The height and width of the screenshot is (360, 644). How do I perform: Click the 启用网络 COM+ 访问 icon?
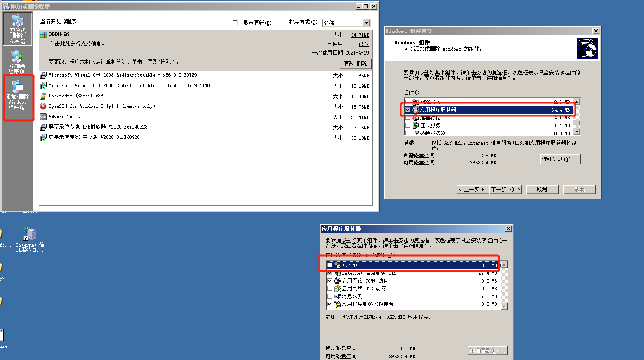click(337, 281)
